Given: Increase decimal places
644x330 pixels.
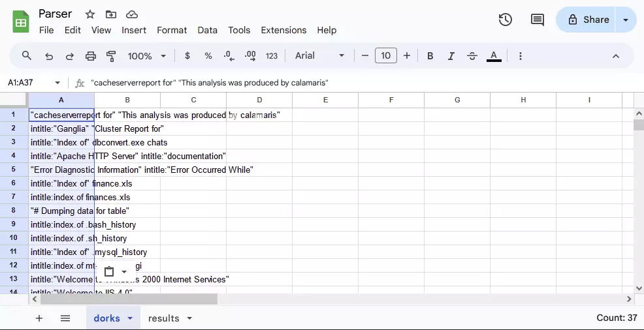Looking at the screenshot, I should 250,55.
